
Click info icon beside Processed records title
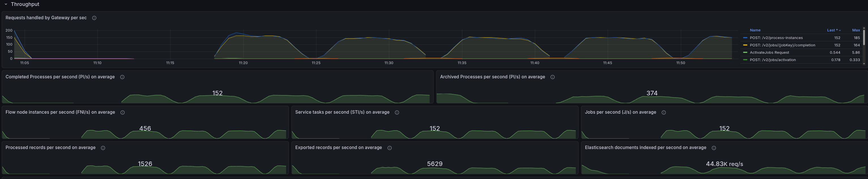click(x=103, y=148)
